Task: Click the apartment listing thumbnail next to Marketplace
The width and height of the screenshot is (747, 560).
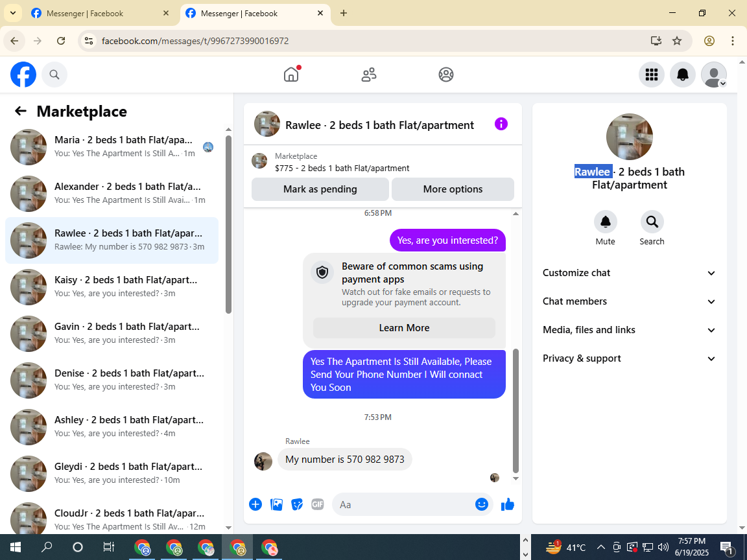Action: (259, 161)
